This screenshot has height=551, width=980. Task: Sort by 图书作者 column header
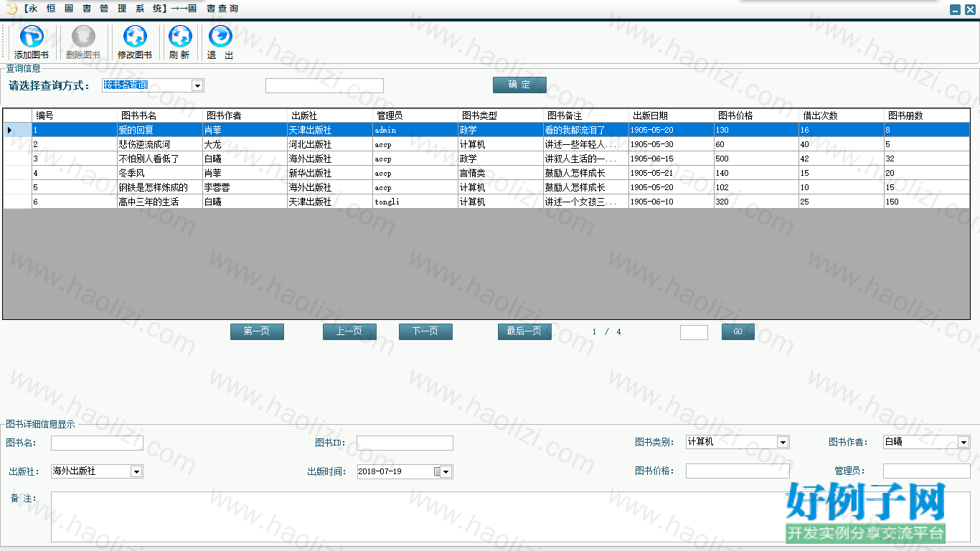point(245,116)
